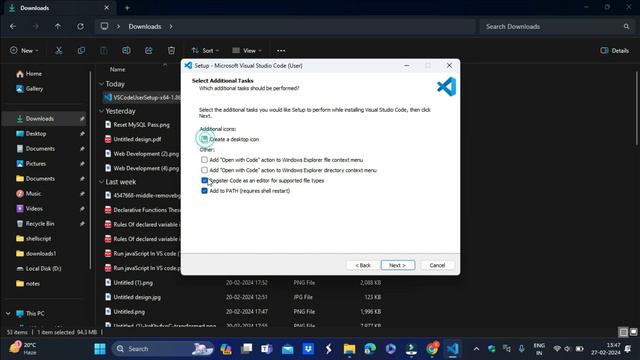Open Microsoft Edge from the taskbar
Screen dimensions: 640x360
coord(370,349)
